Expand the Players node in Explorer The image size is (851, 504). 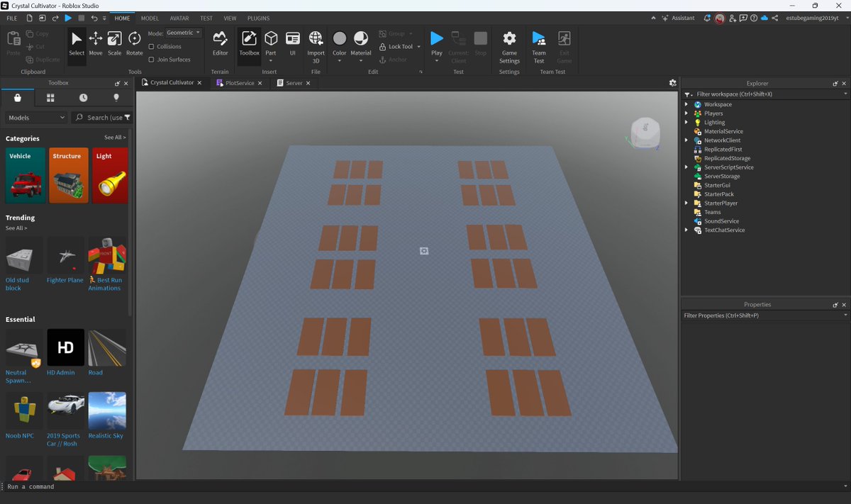point(686,113)
